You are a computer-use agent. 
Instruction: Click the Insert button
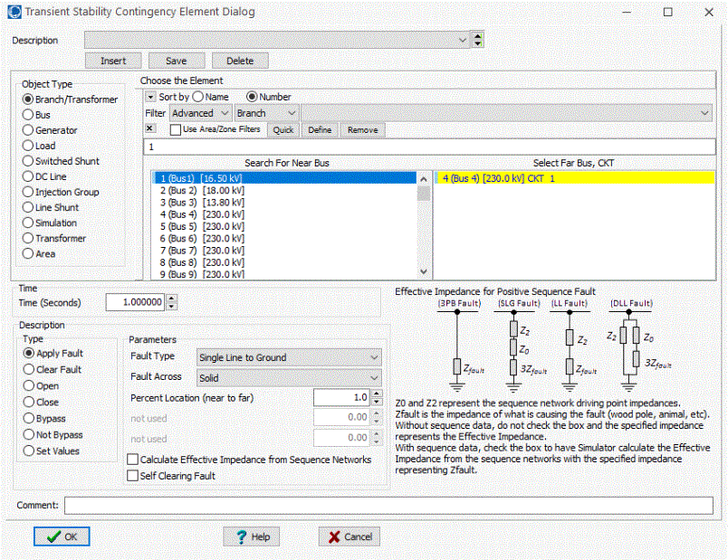(113, 61)
